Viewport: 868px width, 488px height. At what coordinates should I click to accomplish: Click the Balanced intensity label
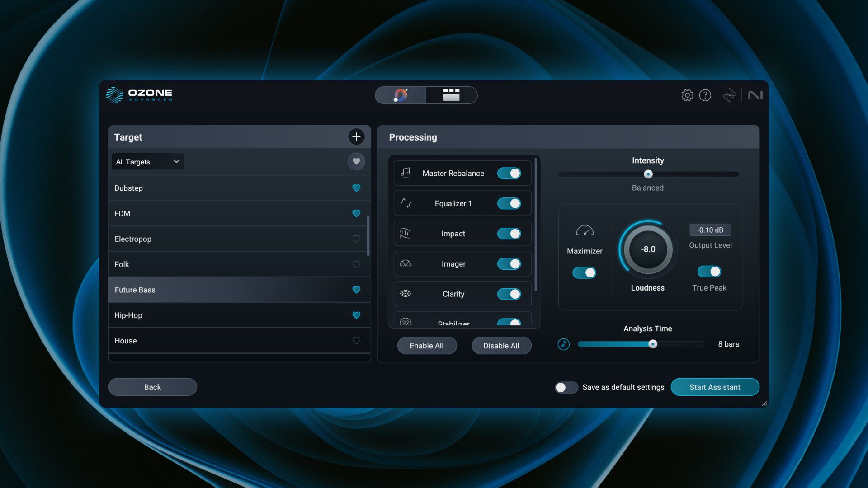click(x=648, y=188)
